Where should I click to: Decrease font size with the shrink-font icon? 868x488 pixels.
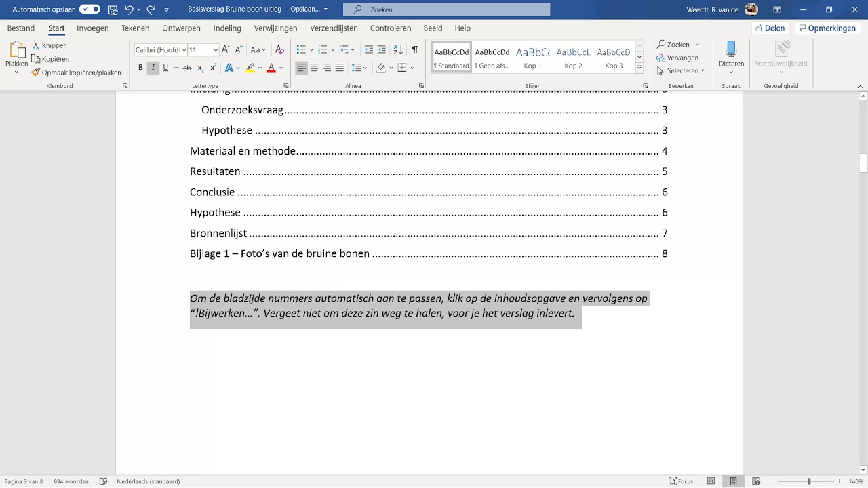[238, 50]
